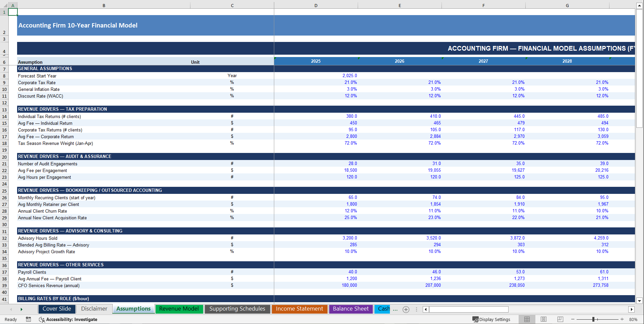Open the Disclaimer tab
644x324 pixels.
94,309
